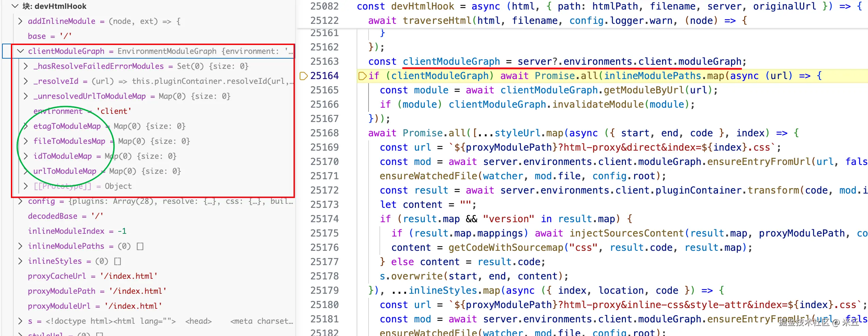Expand the inlineModulePaths array
Viewport: 868px width, 336px height.
(20, 246)
